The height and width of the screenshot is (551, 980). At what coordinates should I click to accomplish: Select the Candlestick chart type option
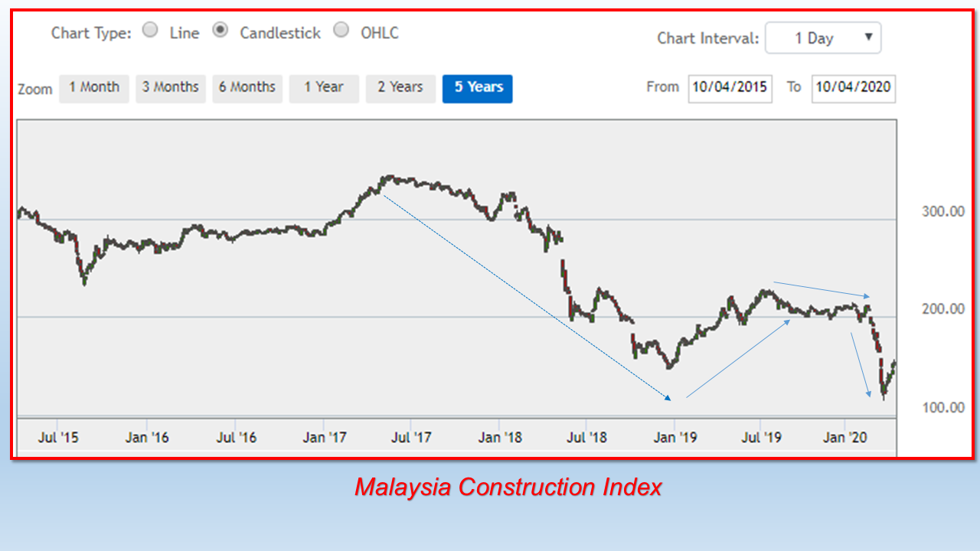click(220, 29)
